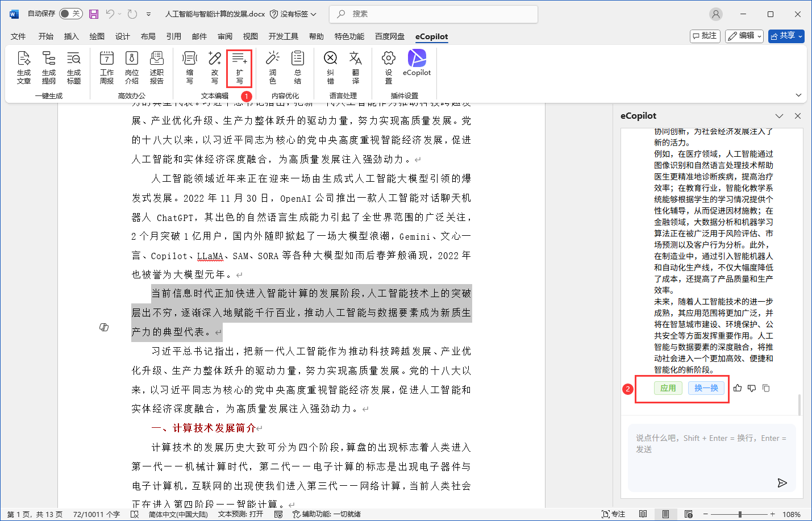Copy the response using the copy icon
Image resolution: width=812 pixels, height=521 pixels.
pos(766,388)
